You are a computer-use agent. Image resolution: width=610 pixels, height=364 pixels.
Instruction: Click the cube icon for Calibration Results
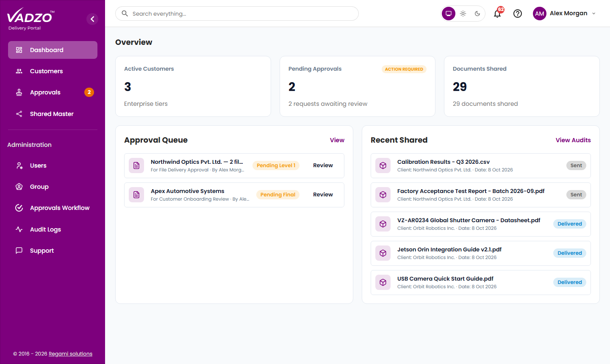[383, 165]
